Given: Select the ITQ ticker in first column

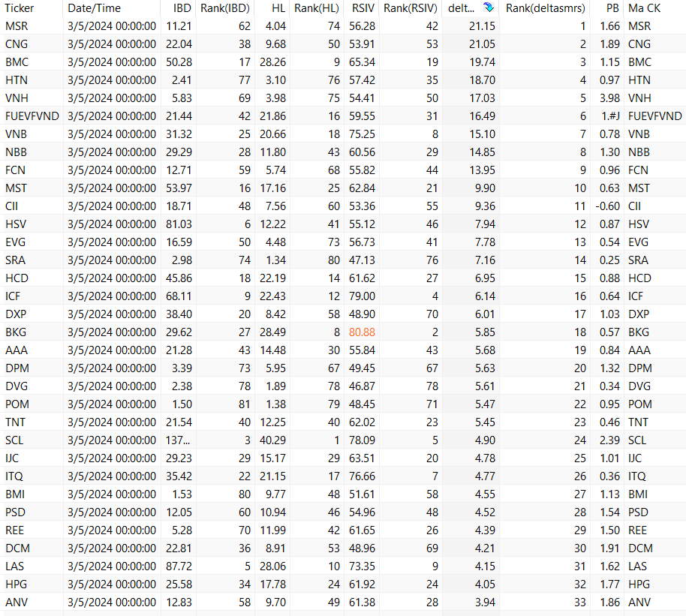Looking at the screenshot, I should click(14, 476).
